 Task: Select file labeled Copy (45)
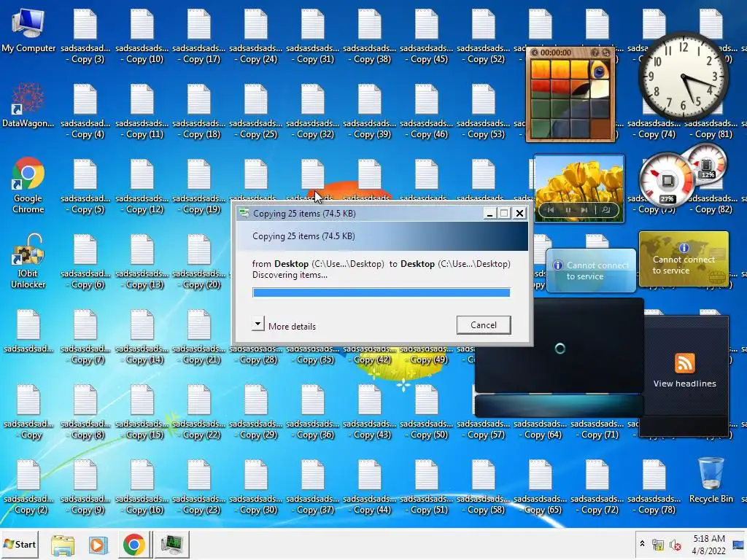point(426,37)
